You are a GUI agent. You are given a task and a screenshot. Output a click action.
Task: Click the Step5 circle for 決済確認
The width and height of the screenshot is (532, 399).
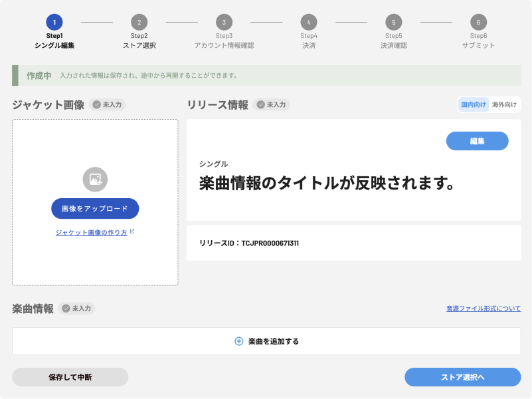click(x=393, y=22)
